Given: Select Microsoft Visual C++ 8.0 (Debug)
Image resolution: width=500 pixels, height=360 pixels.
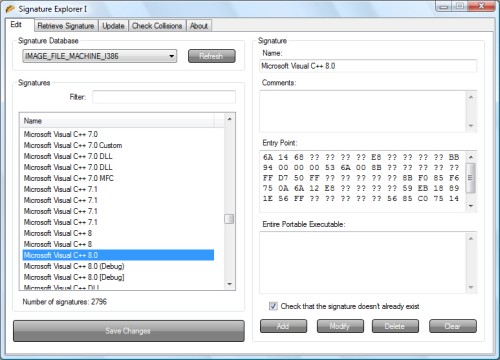Looking at the screenshot, I should pyautogui.click(x=118, y=266).
